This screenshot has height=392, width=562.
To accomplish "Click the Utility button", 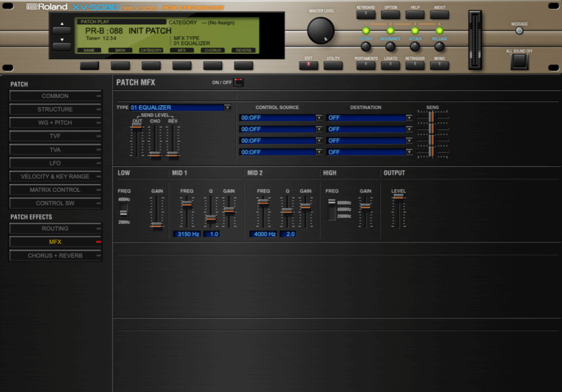I will pos(333,66).
